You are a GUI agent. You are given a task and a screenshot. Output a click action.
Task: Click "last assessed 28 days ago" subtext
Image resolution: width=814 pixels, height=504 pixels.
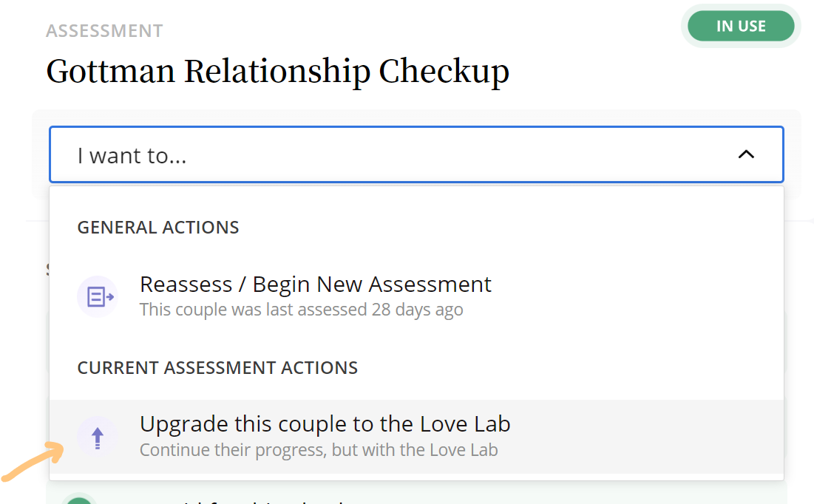tap(301, 310)
